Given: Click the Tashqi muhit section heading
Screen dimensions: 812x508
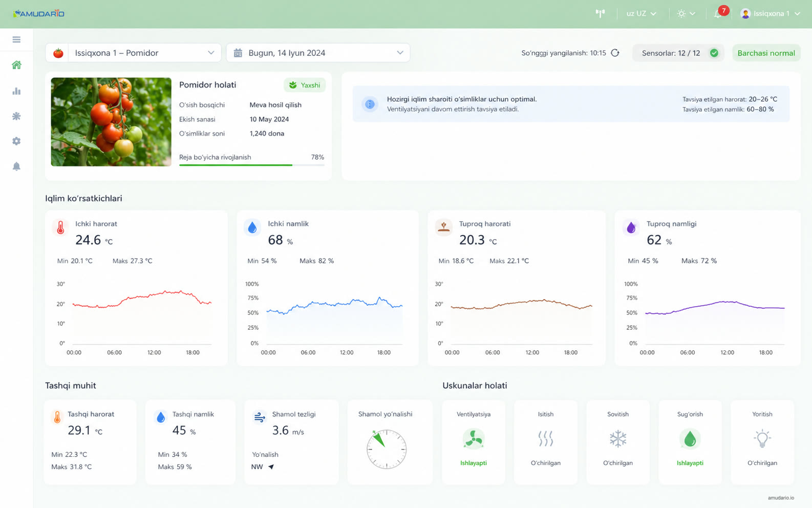Looking at the screenshot, I should (71, 386).
